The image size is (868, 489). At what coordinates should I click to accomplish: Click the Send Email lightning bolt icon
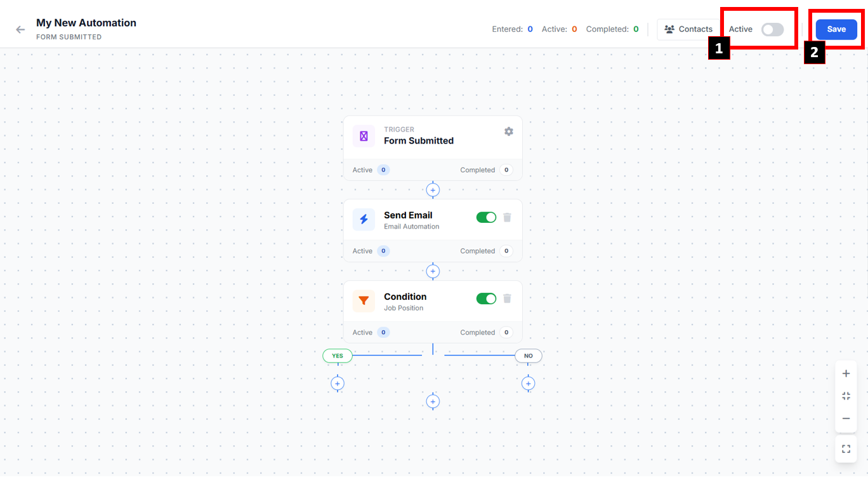(x=364, y=220)
